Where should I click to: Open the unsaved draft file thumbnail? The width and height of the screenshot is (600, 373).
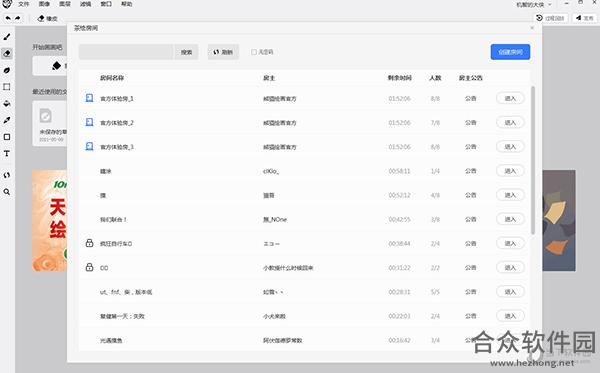click(x=50, y=123)
